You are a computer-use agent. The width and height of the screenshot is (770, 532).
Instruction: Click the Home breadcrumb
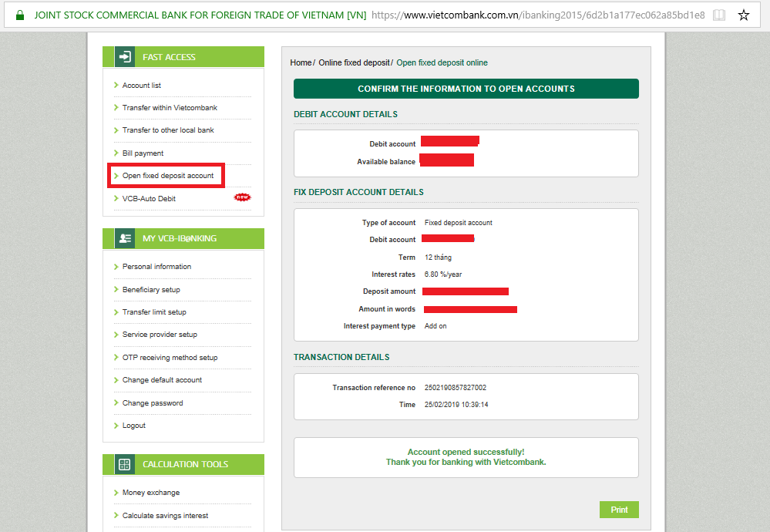point(301,63)
